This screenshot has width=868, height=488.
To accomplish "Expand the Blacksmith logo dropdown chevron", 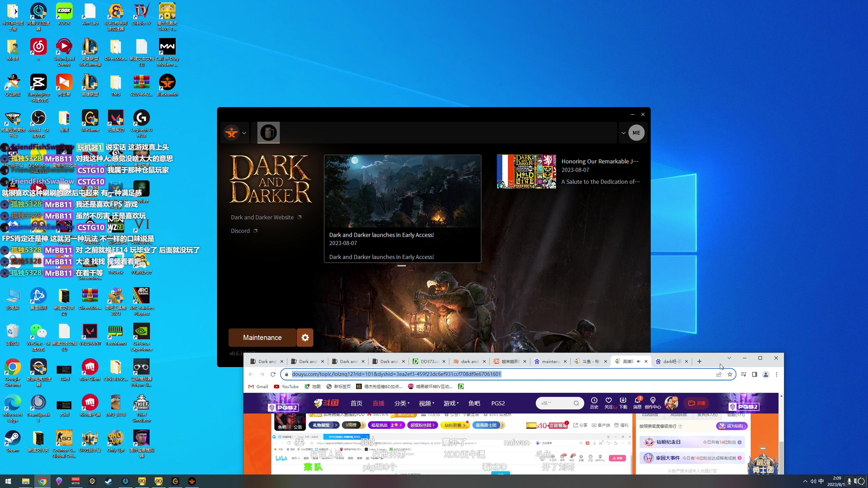I will click(x=244, y=133).
